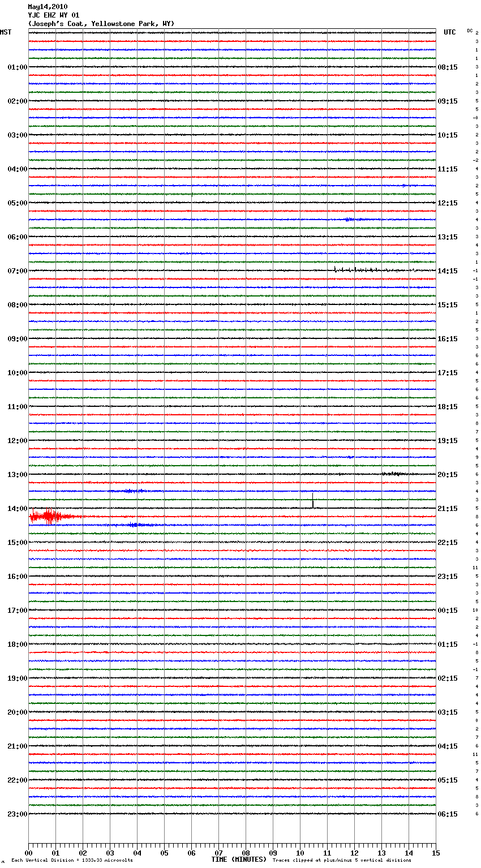Image resolution: width=481 pixels, height=868 pixels.
Task: Click the date label May14,2010
Action: (x=48, y=7)
